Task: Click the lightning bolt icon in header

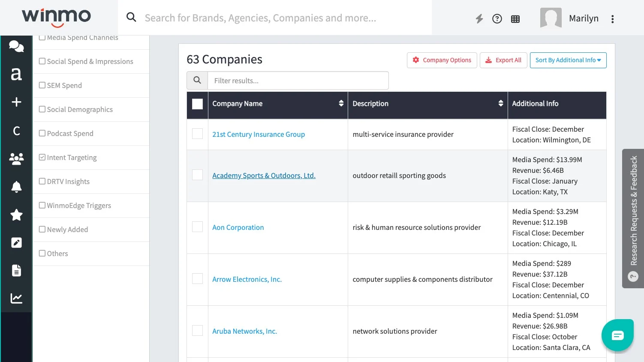Action: [479, 18]
